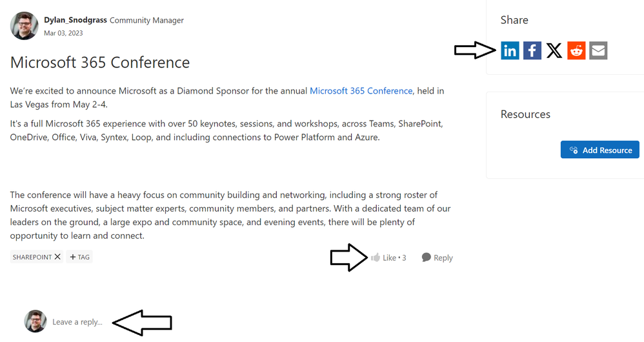Screen dimensions: 644x342
Task: Select the SHAREPOINT tag label
Action: [32, 257]
